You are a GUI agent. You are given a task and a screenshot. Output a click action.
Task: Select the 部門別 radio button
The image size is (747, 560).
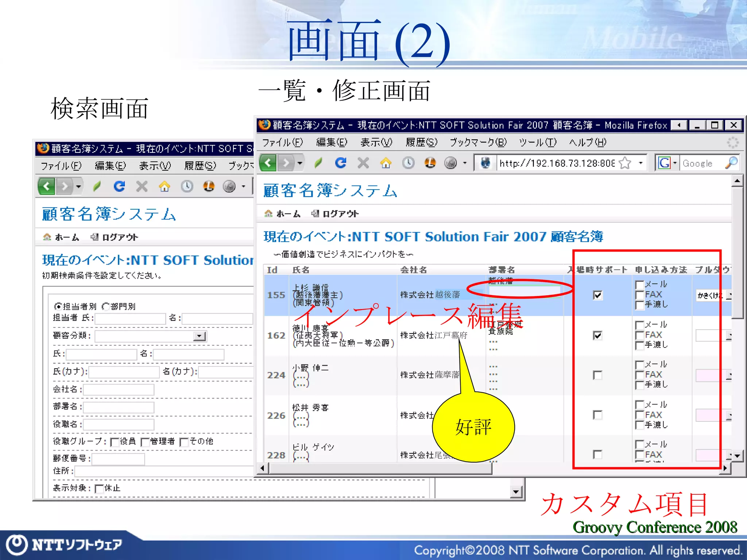(x=106, y=307)
